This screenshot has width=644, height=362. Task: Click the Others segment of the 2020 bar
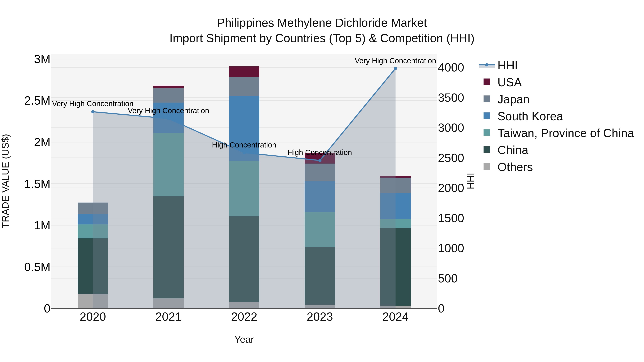93,301
